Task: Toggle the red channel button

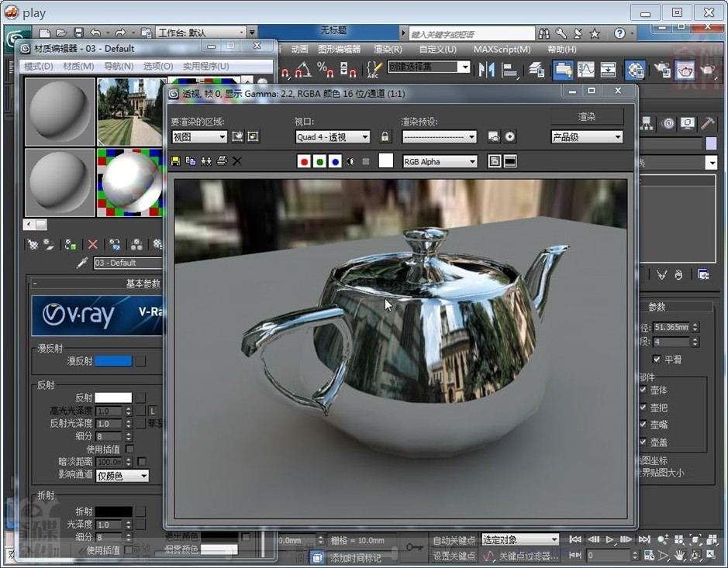Action: tap(304, 161)
